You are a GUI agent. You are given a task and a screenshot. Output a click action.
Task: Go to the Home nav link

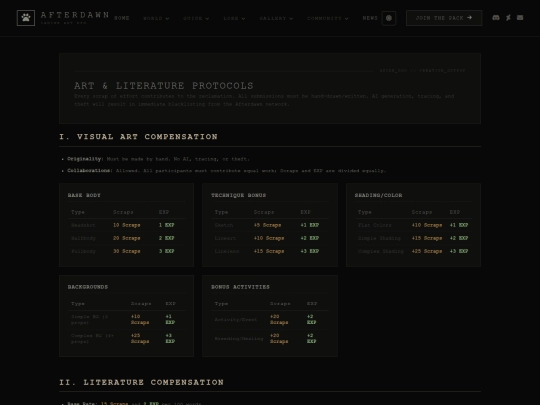point(122,18)
